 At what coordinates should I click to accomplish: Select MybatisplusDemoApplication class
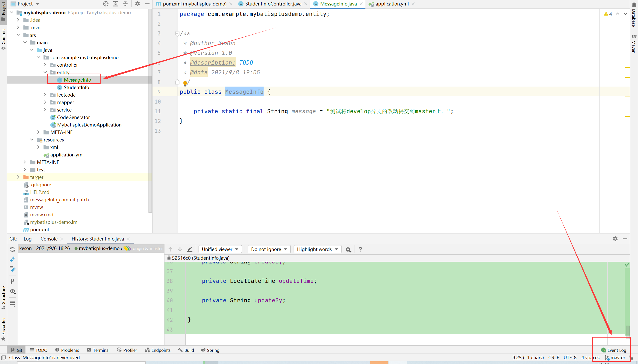pyautogui.click(x=89, y=125)
